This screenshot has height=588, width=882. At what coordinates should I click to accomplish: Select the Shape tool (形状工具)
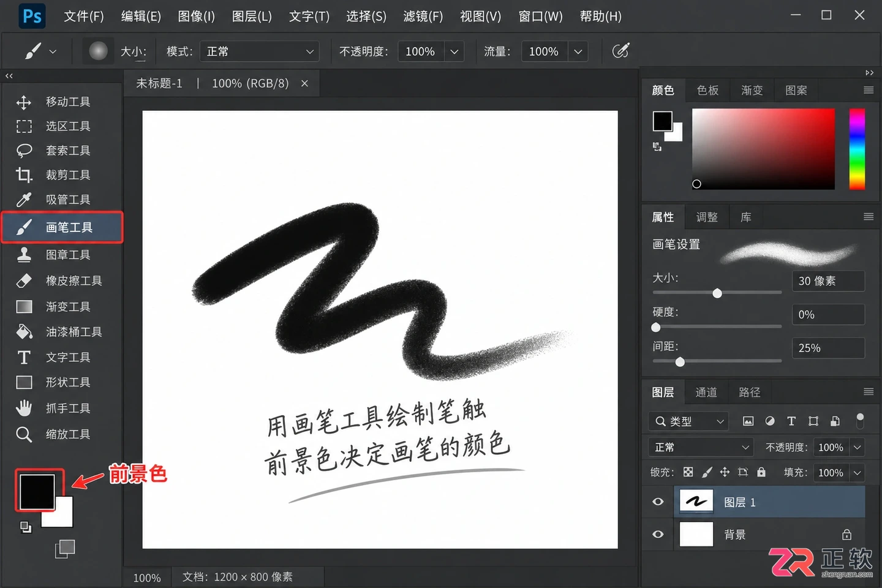(61, 382)
